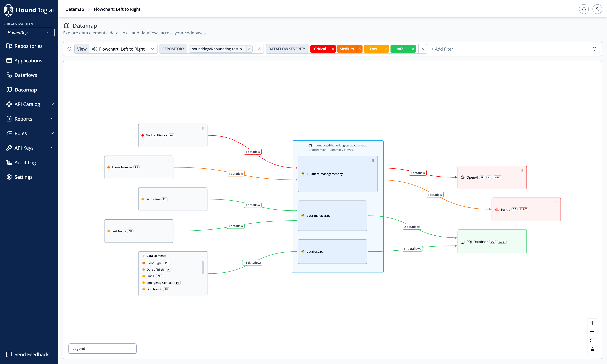
Task: Grab the Medical History node drag handle
Action: tap(203, 128)
